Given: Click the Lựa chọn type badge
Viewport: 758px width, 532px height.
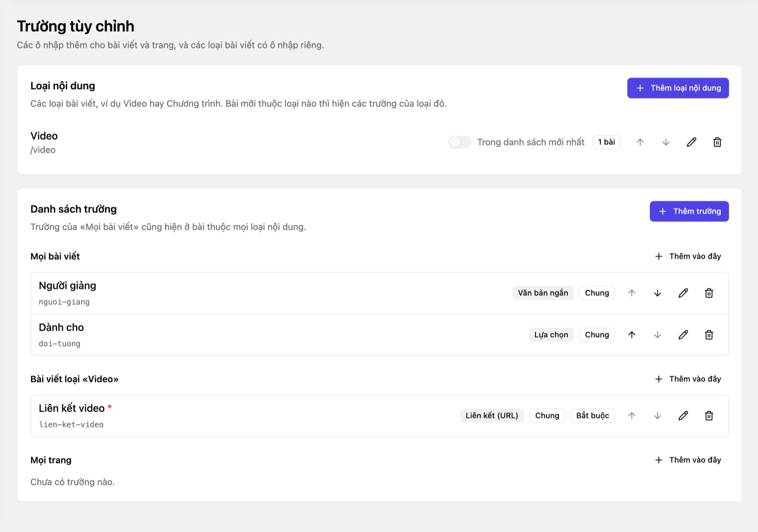Looking at the screenshot, I should (x=551, y=335).
